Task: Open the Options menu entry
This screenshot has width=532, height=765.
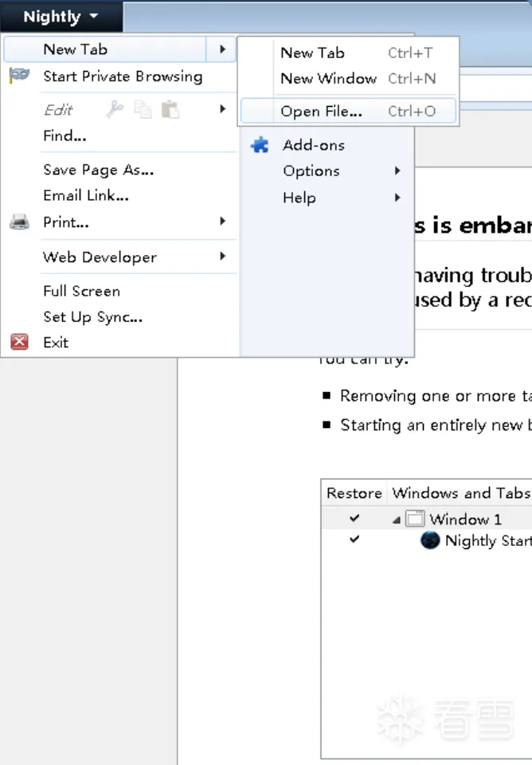Action: pyautogui.click(x=327, y=171)
